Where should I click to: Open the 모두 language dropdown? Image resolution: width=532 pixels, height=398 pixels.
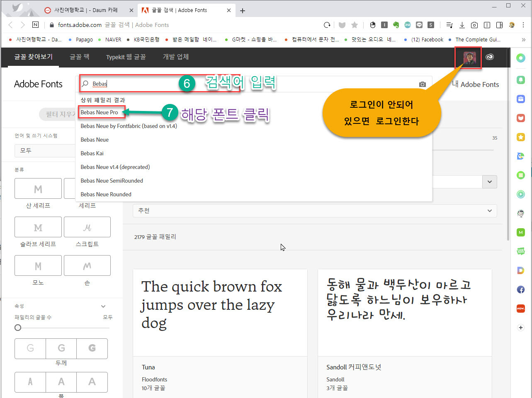pyautogui.click(x=45, y=150)
